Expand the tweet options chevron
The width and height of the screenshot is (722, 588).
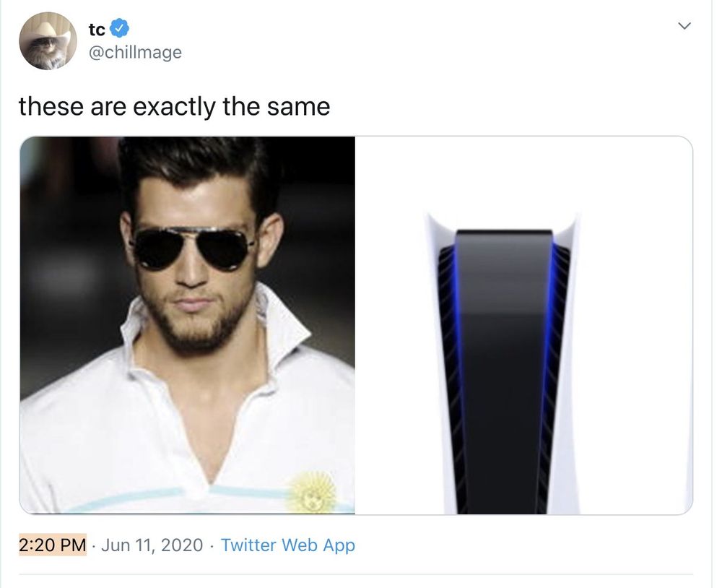click(684, 26)
